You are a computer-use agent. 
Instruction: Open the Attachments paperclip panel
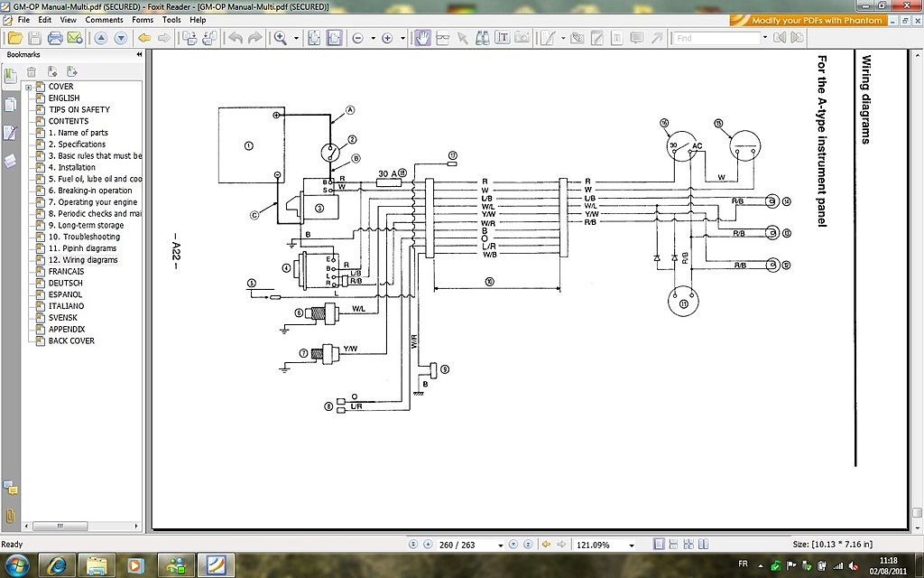(10, 516)
